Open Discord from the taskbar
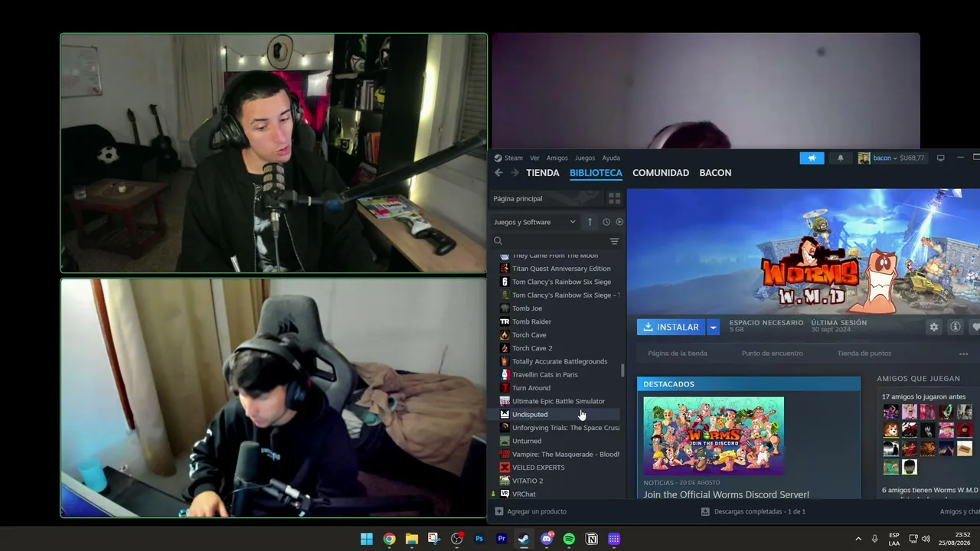 [x=547, y=539]
